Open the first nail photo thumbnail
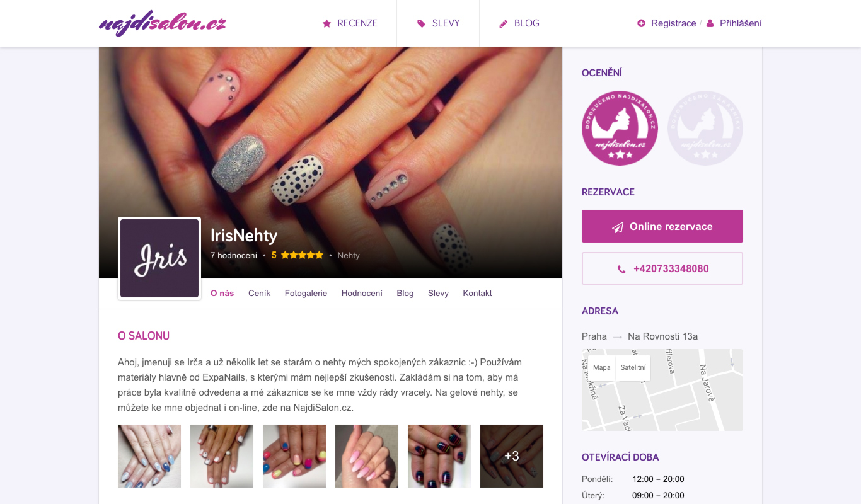Viewport: 861px width, 504px height. pyautogui.click(x=149, y=456)
